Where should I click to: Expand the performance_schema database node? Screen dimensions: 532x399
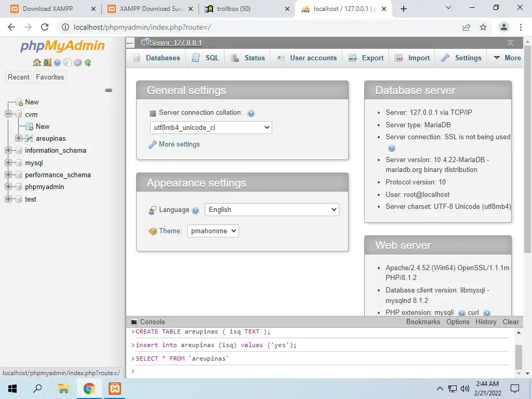point(8,175)
